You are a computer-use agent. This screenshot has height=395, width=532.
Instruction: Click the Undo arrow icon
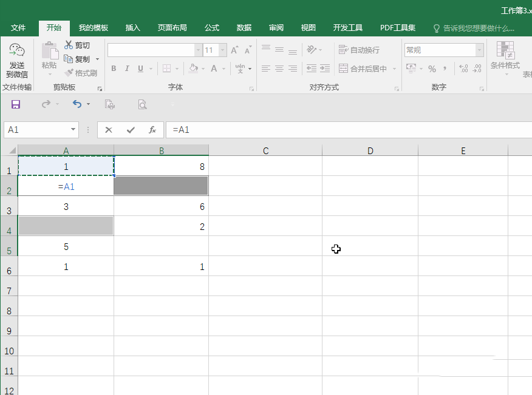point(77,104)
